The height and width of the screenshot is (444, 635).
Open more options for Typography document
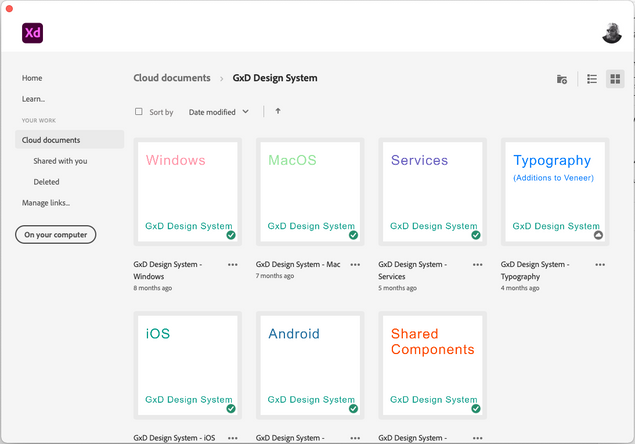600,265
